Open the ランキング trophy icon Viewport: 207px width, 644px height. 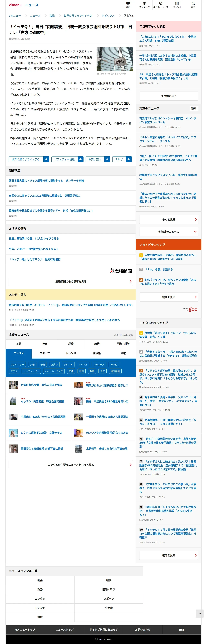(x=144, y=5)
